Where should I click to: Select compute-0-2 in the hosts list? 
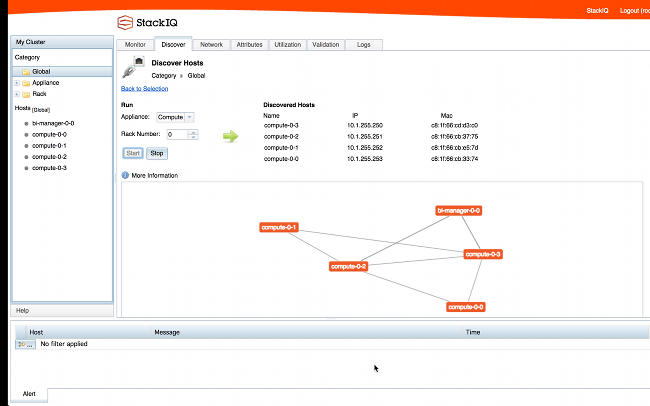[x=49, y=157]
